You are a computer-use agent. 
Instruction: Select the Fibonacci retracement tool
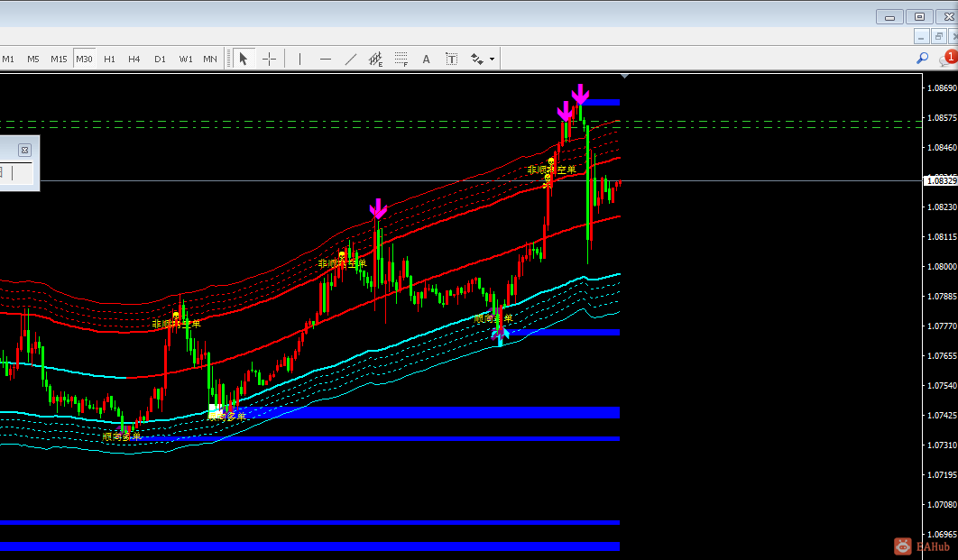click(401, 59)
